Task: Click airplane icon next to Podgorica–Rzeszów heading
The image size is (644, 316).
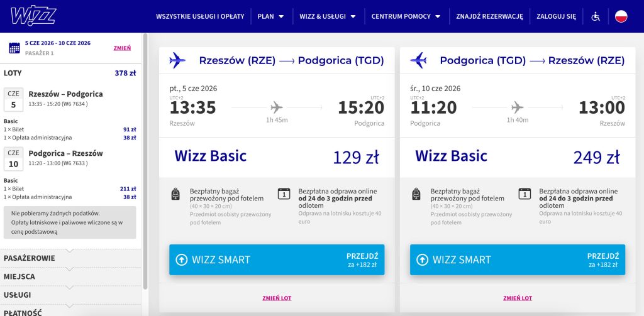Action: click(x=419, y=60)
